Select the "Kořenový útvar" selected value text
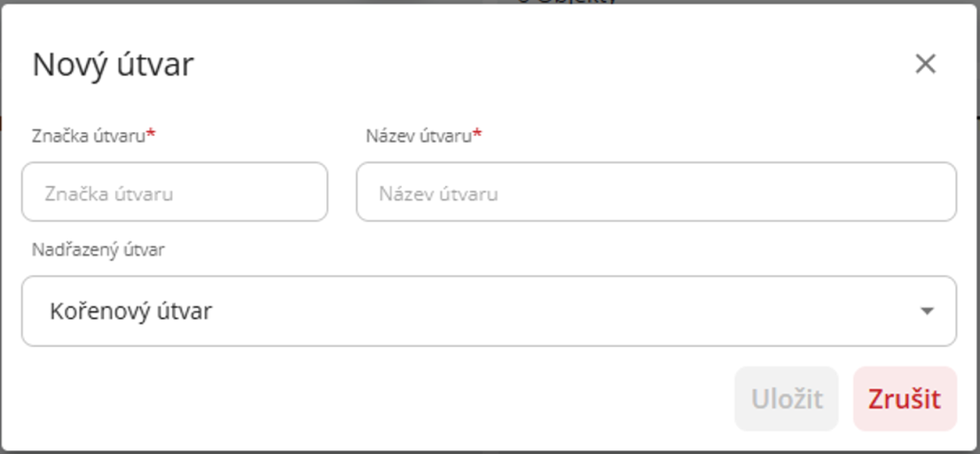980x454 pixels. click(x=130, y=311)
